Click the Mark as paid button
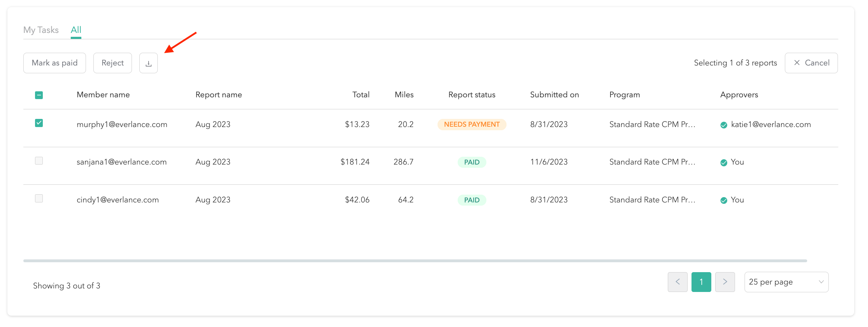The image size is (868, 327). click(x=54, y=63)
